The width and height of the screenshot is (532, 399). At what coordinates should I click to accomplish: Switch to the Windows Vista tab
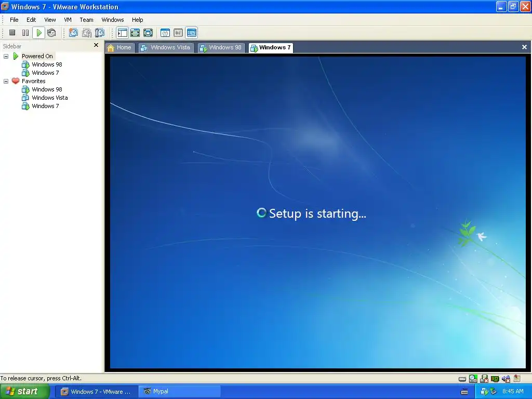pyautogui.click(x=166, y=47)
